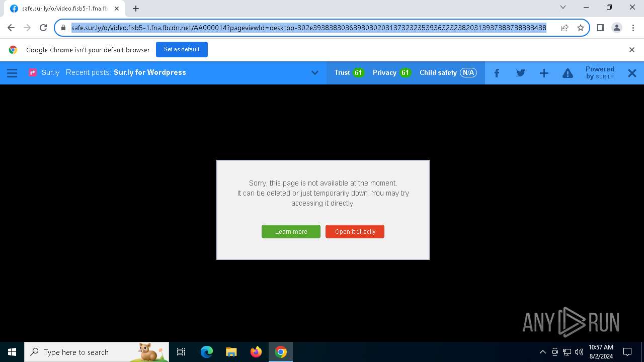The width and height of the screenshot is (644, 362).
Task: Set Chrome as default browser
Action: coord(182,49)
